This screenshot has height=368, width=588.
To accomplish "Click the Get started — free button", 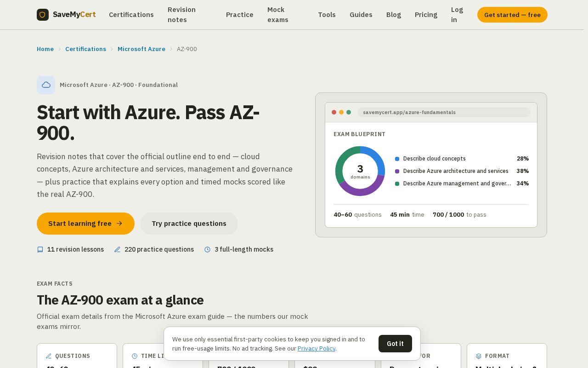I will (x=512, y=15).
